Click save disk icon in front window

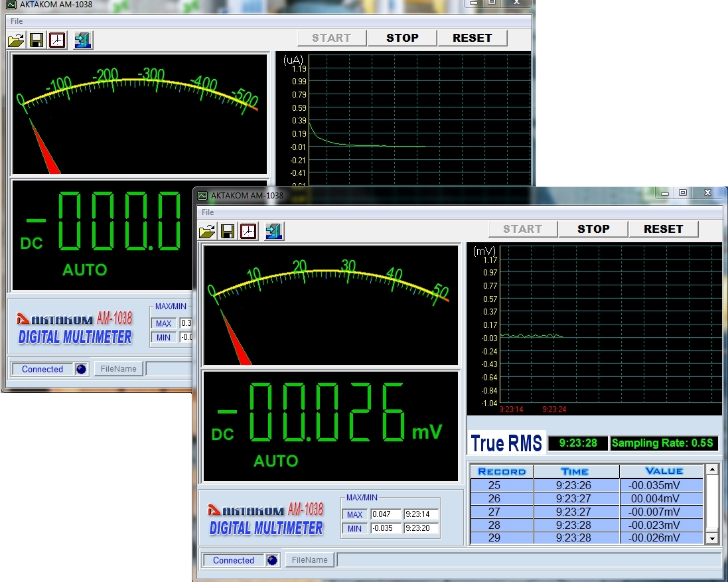coord(228,231)
